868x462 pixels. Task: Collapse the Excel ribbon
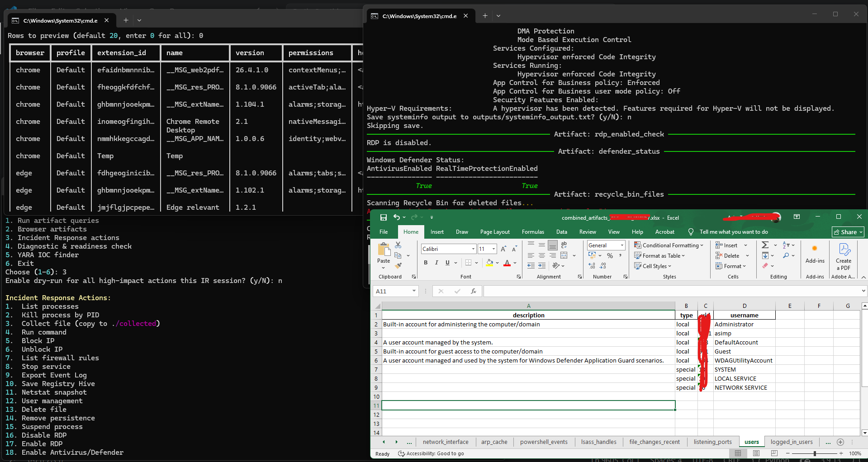[x=863, y=277]
